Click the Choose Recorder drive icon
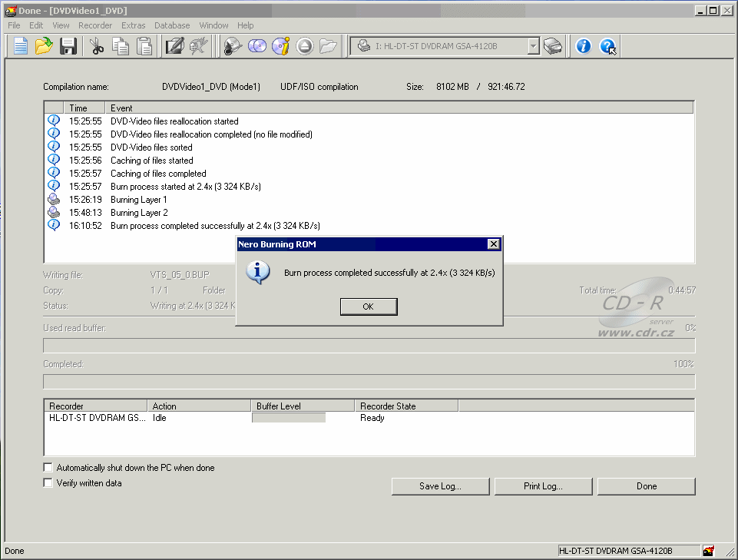Viewport: 738px width, 560px height. tap(553, 46)
